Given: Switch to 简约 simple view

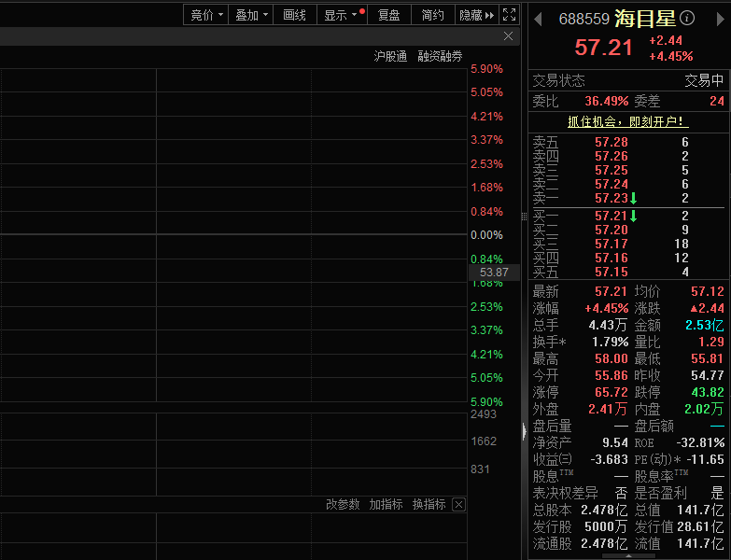Looking at the screenshot, I should 432,15.
